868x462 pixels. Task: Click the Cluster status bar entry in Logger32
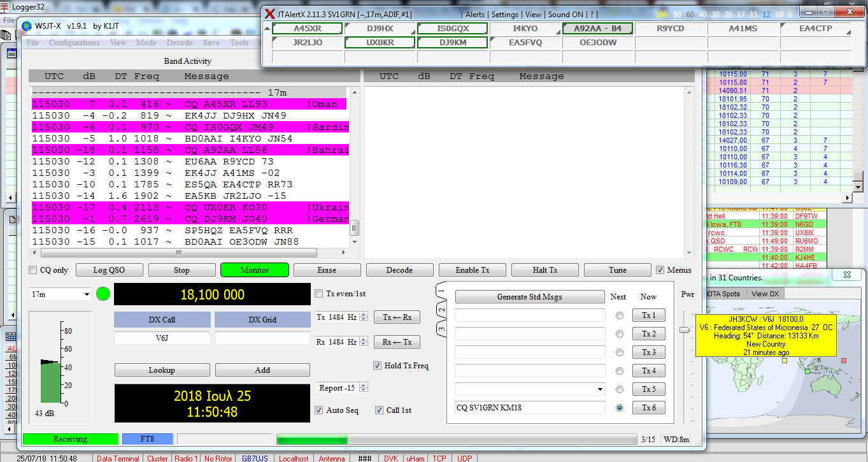coord(157,458)
